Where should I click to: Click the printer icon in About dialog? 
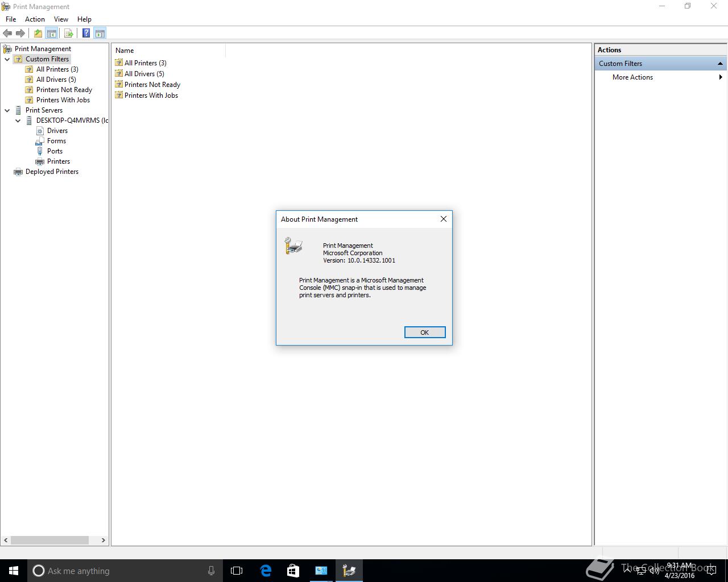click(x=293, y=246)
